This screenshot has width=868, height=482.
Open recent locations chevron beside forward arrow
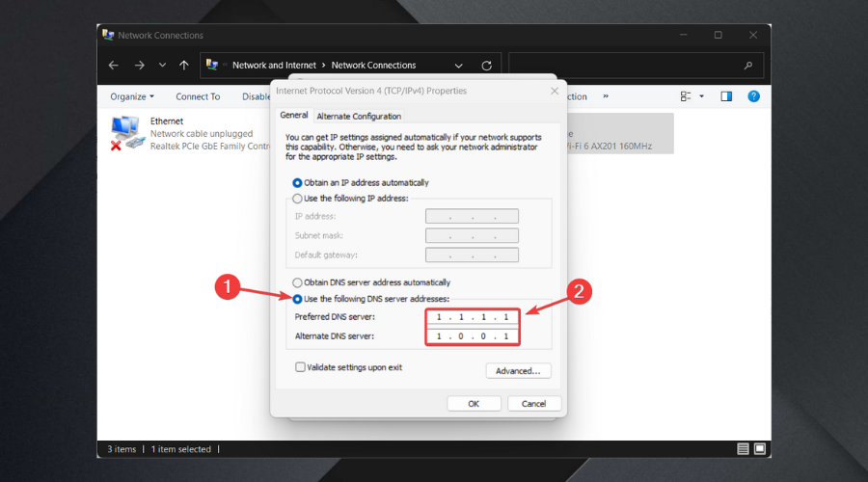pyautogui.click(x=162, y=66)
